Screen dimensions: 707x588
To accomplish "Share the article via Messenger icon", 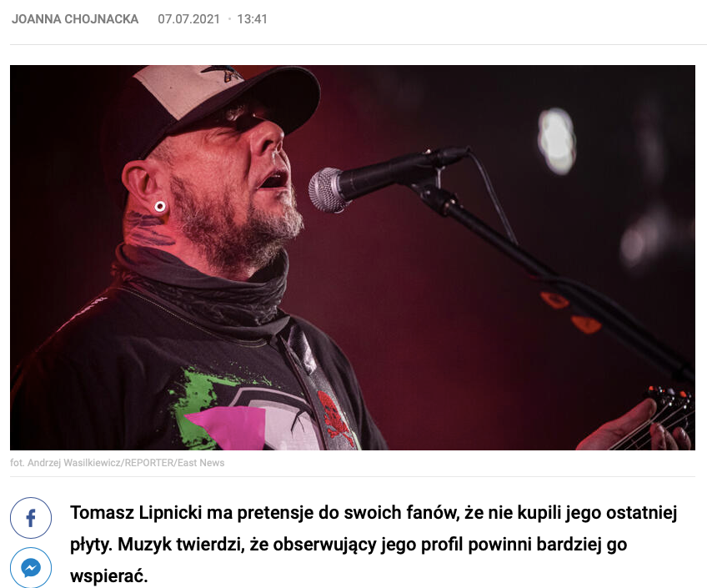I will [x=31, y=568].
